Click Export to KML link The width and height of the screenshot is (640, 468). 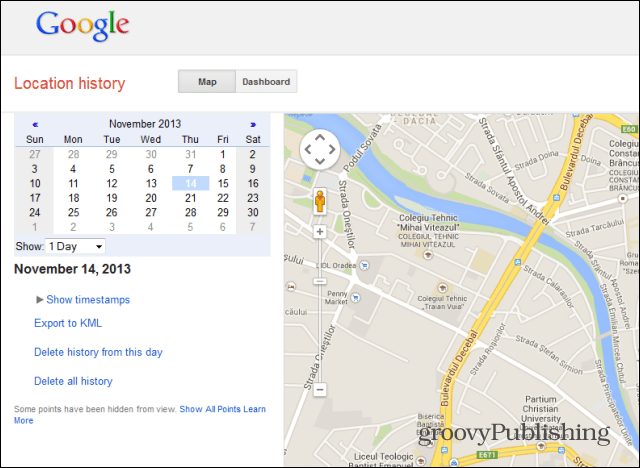point(68,323)
